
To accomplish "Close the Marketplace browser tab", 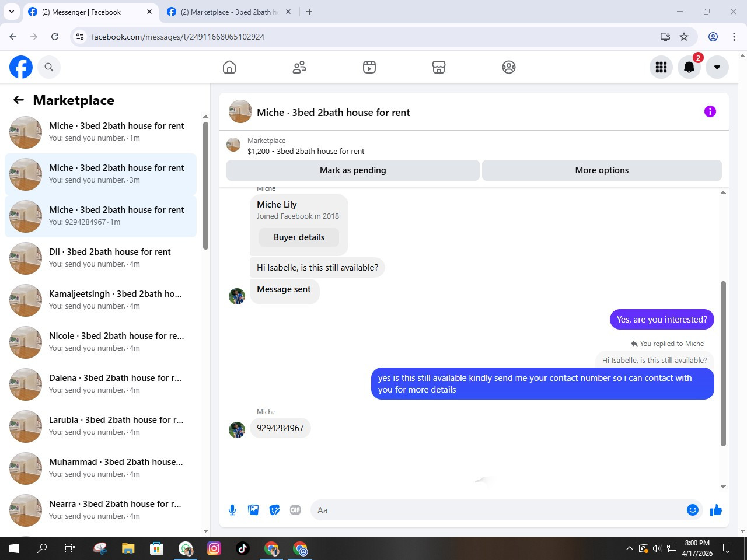I will click(288, 12).
